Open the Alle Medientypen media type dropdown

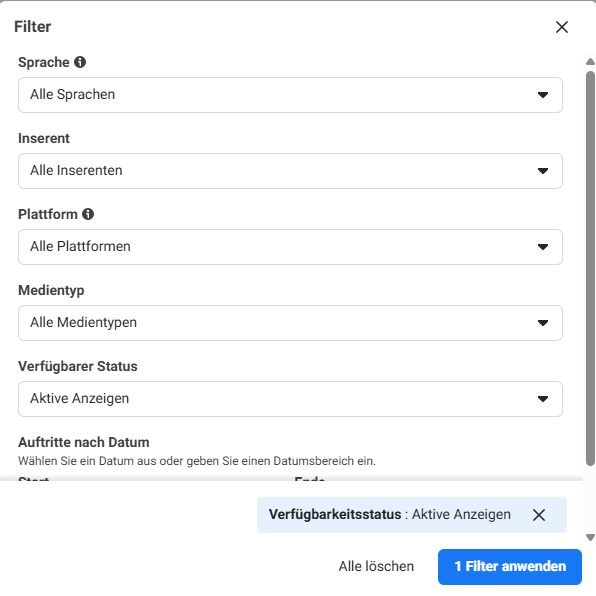coord(290,323)
